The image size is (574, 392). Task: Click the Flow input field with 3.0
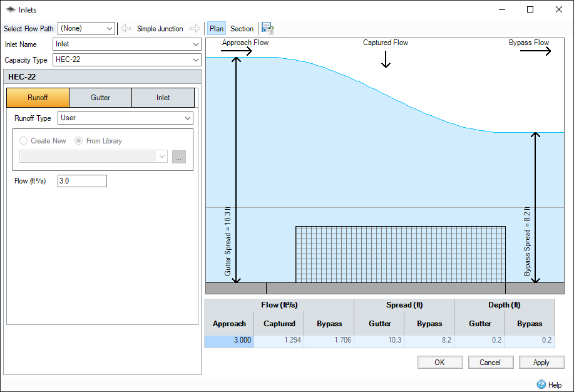[x=82, y=181]
